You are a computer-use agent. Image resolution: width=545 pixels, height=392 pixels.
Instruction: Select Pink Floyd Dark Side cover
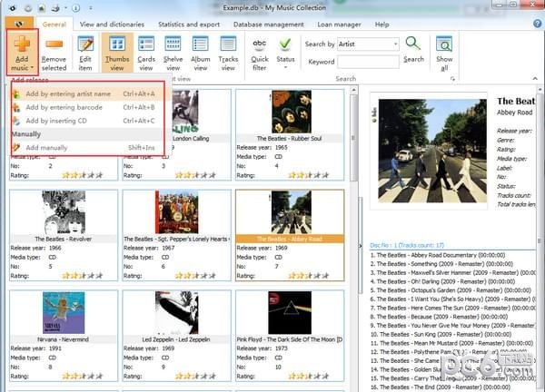click(x=290, y=312)
